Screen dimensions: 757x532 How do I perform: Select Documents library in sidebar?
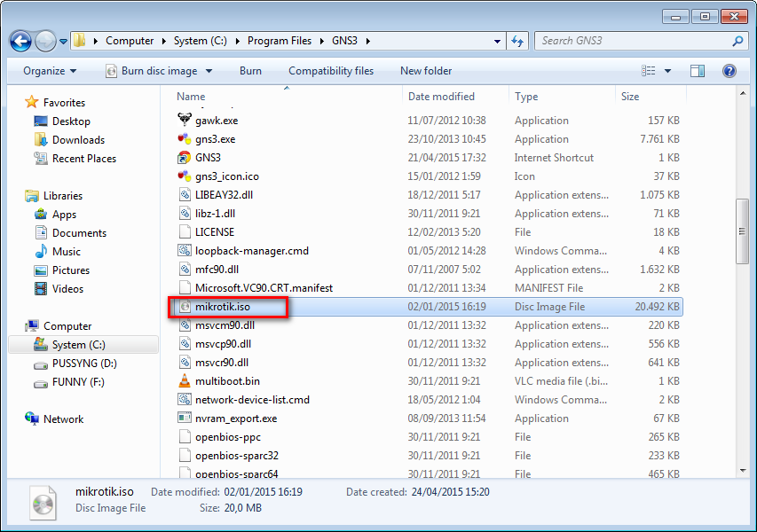pyautogui.click(x=79, y=233)
